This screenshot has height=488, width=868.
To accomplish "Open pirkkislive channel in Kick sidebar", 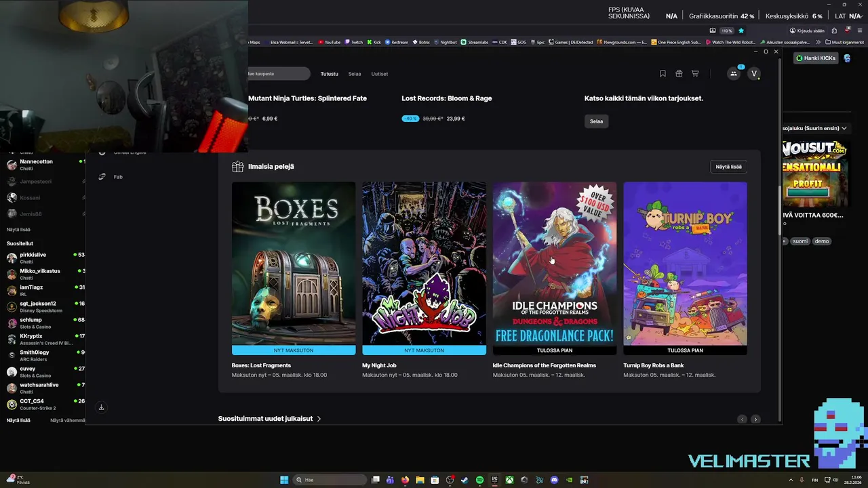I will [x=45, y=258].
